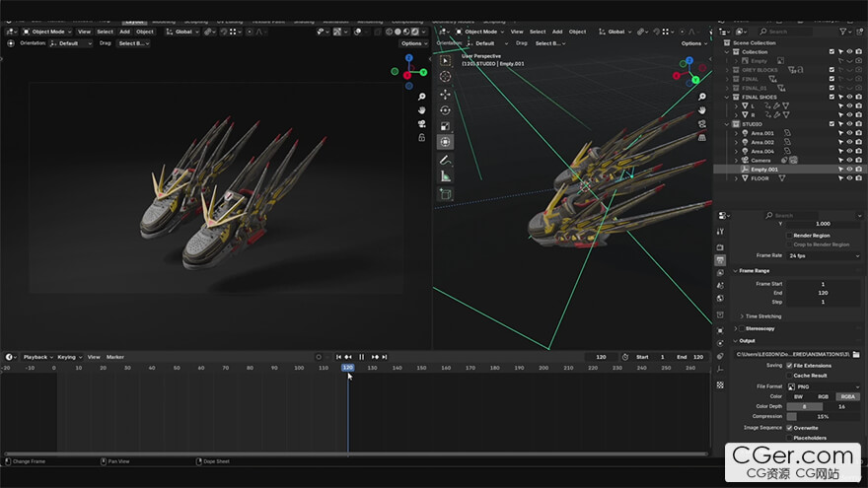Select the Rotate tool in right viewport toolbar
Viewport: 868px width, 488px height.
(x=445, y=110)
